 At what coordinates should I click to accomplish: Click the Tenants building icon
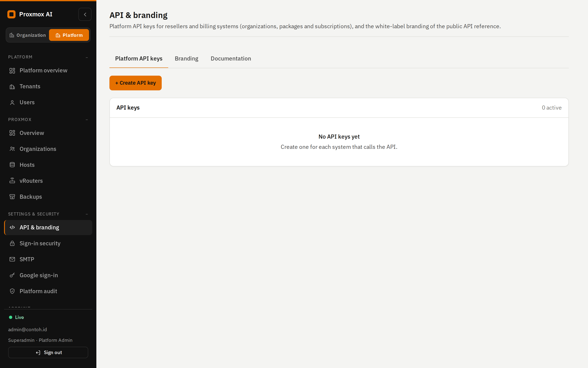(x=12, y=87)
